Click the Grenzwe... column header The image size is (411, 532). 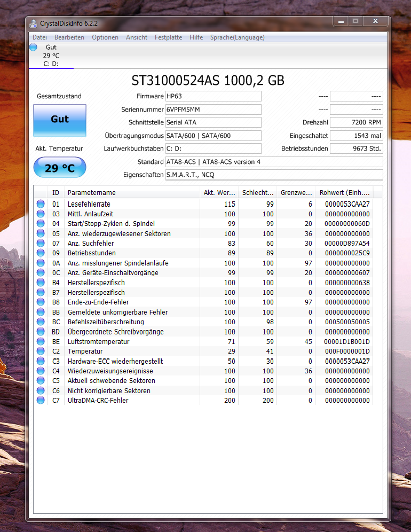tap(296, 192)
